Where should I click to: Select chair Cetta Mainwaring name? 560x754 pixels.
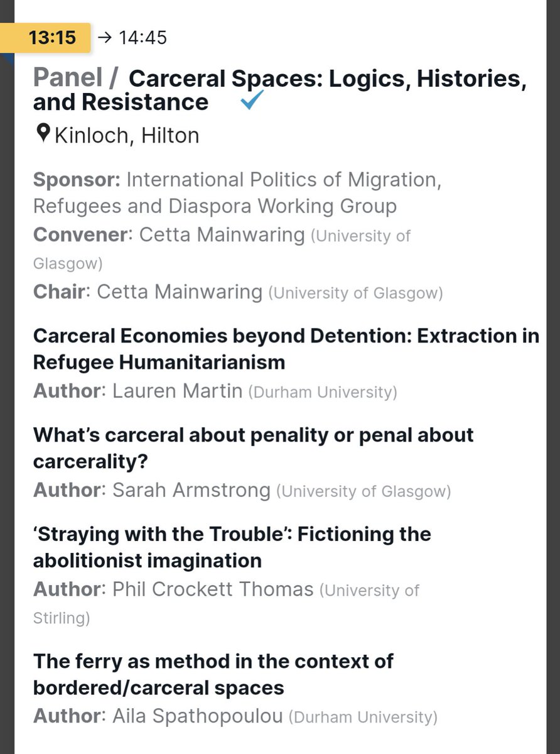tap(179, 292)
